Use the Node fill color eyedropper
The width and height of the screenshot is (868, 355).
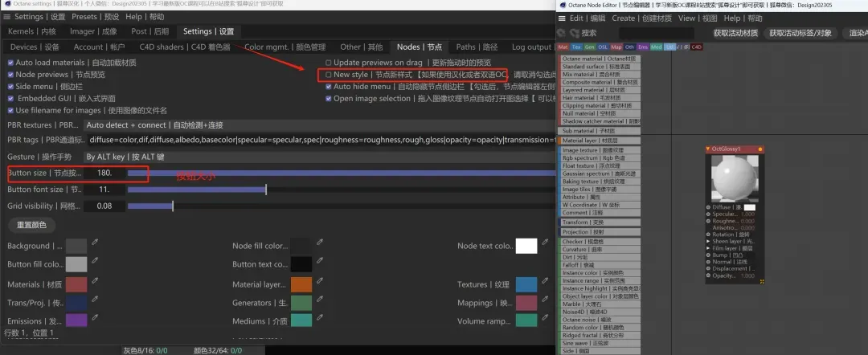pos(320,242)
